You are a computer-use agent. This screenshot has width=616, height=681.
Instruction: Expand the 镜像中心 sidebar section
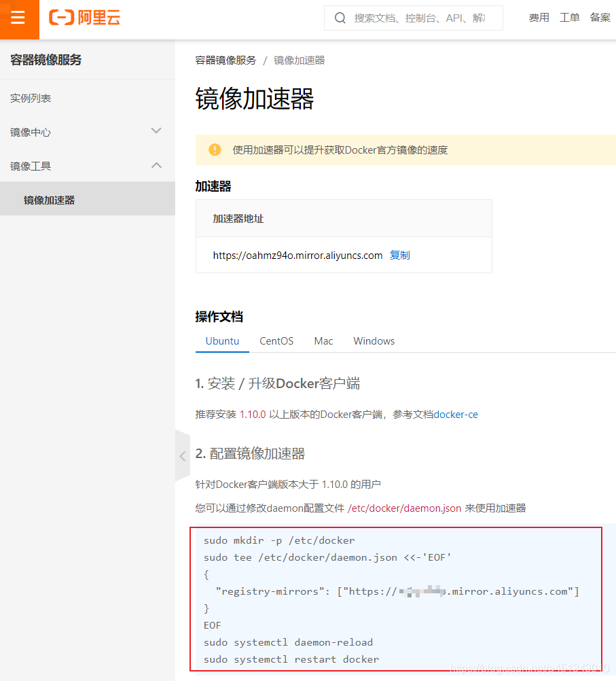tap(88, 132)
